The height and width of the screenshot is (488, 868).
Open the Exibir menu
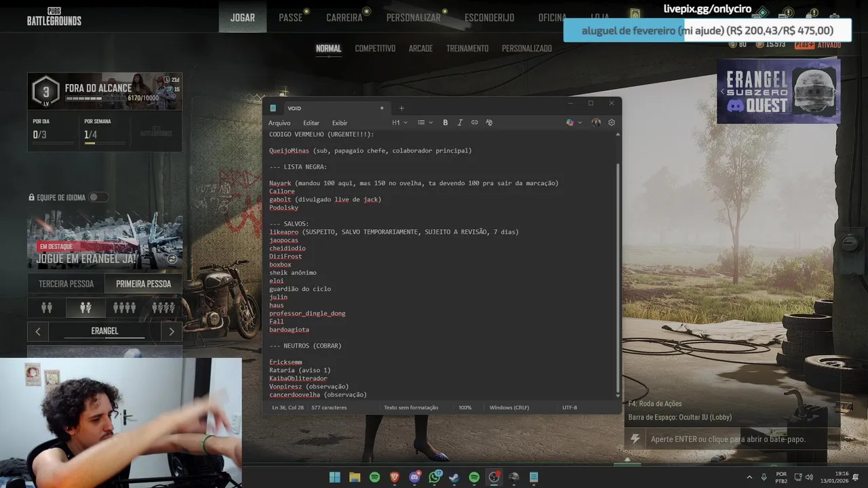[340, 123]
